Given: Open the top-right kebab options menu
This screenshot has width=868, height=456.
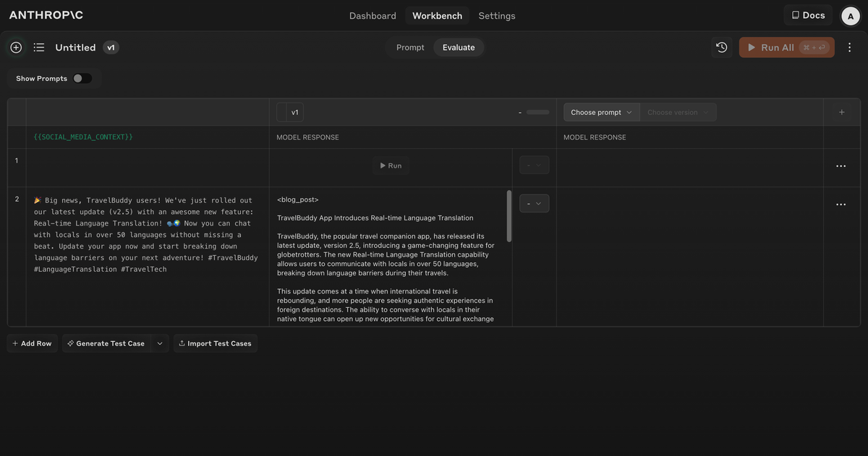Looking at the screenshot, I should pyautogui.click(x=850, y=48).
